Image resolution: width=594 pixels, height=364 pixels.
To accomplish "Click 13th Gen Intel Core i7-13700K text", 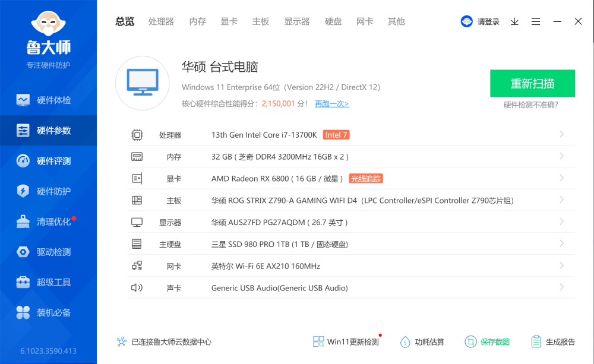I will pyautogui.click(x=264, y=135).
